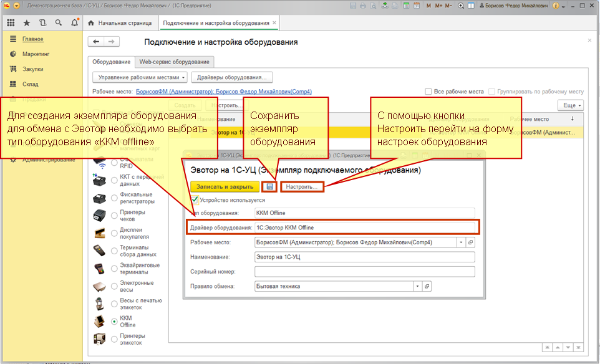Click the Get link icon with green arrow
This screenshot has width=600, height=364.
coord(385,6)
